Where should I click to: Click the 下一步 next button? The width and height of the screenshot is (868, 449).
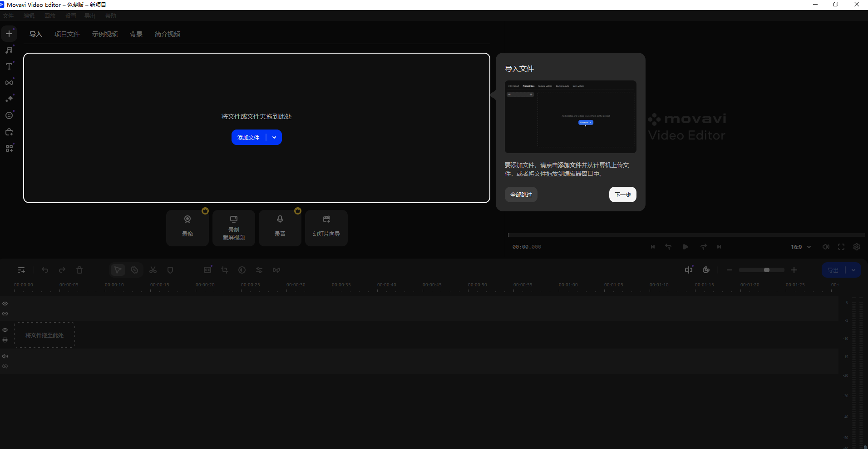(x=622, y=195)
